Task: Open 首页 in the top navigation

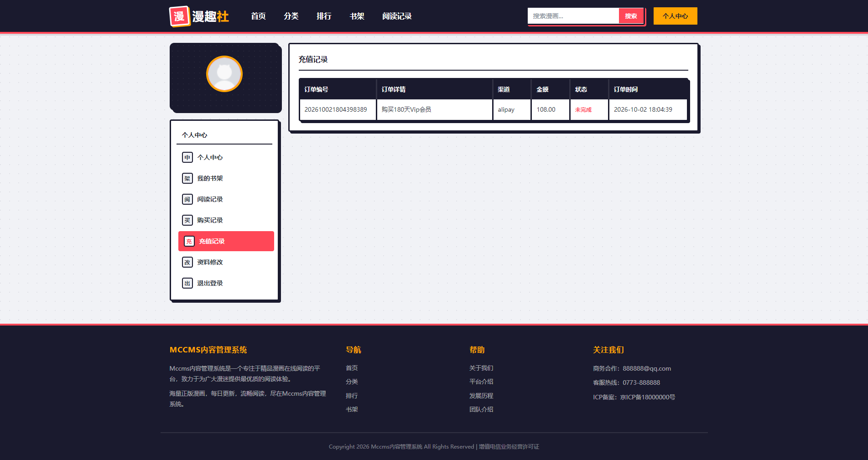Action: (258, 16)
